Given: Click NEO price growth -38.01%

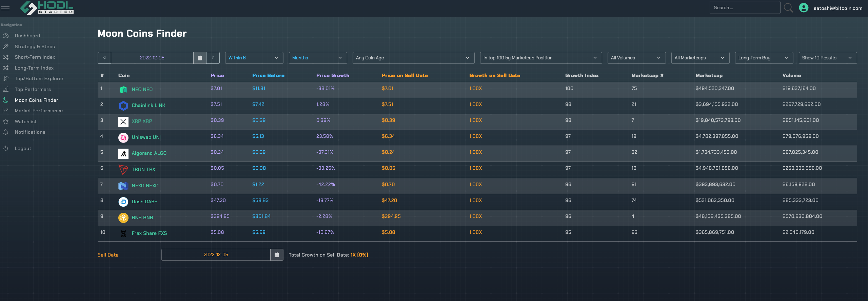Looking at the screenshot, I should point(325,88).
